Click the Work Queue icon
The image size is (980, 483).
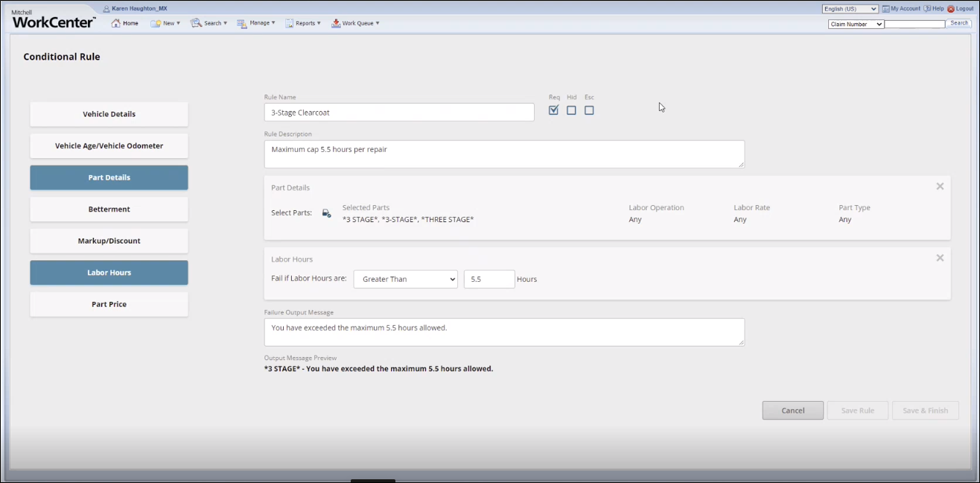[337, 23]
